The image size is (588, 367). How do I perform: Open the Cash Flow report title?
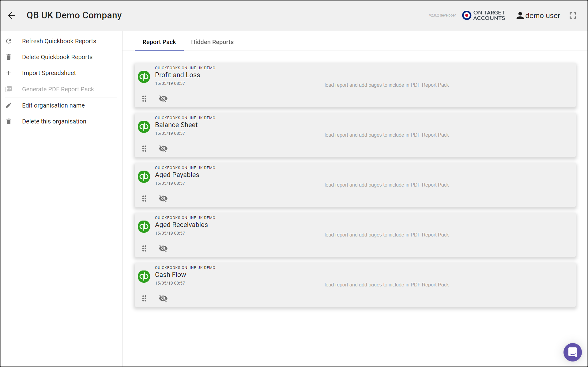click(x=170, y=275)
